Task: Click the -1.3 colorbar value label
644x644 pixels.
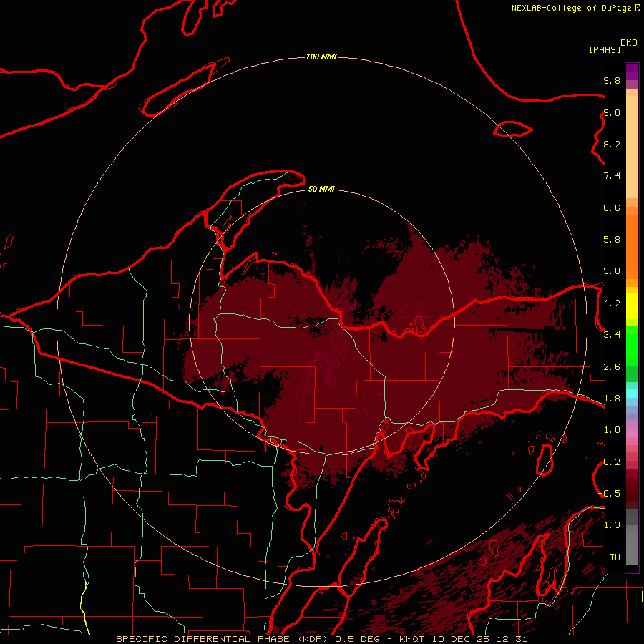Action: [610, 525]
